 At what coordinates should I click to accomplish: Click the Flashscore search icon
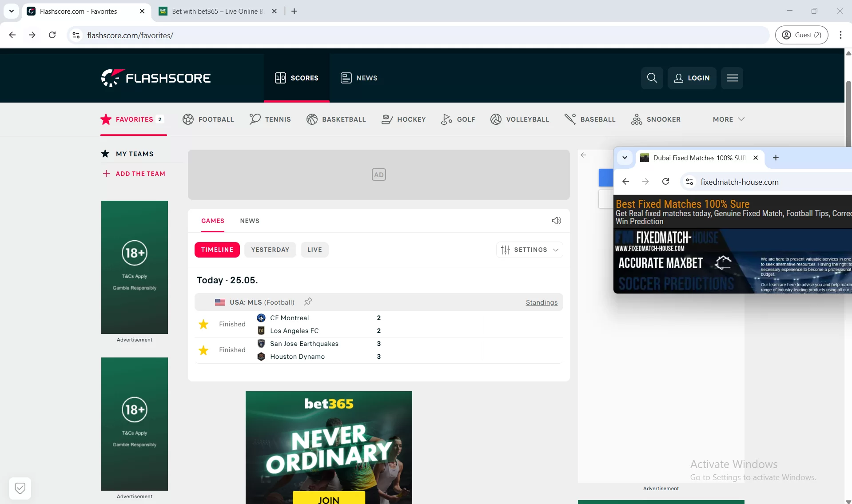[x=652, y=78]
